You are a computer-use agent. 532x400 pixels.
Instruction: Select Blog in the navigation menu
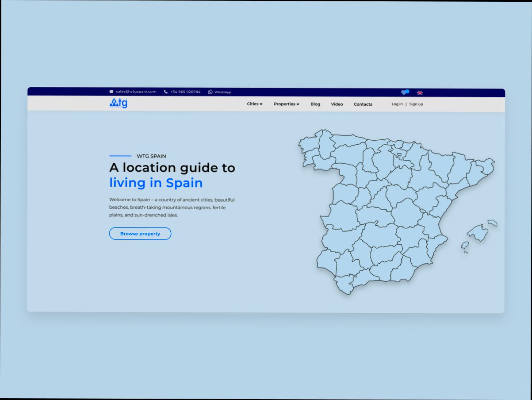(315, 104)
